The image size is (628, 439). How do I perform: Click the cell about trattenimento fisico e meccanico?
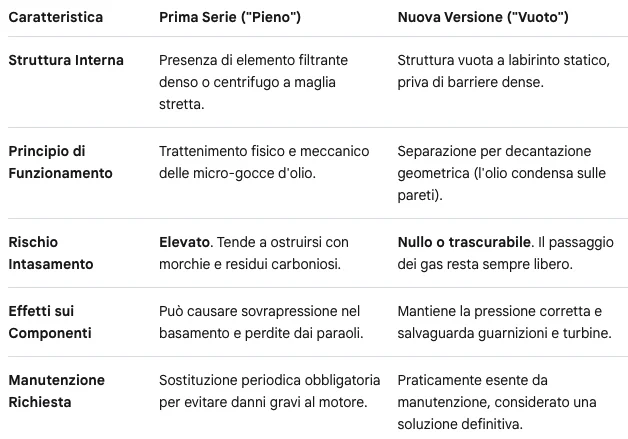coord(264,162)
